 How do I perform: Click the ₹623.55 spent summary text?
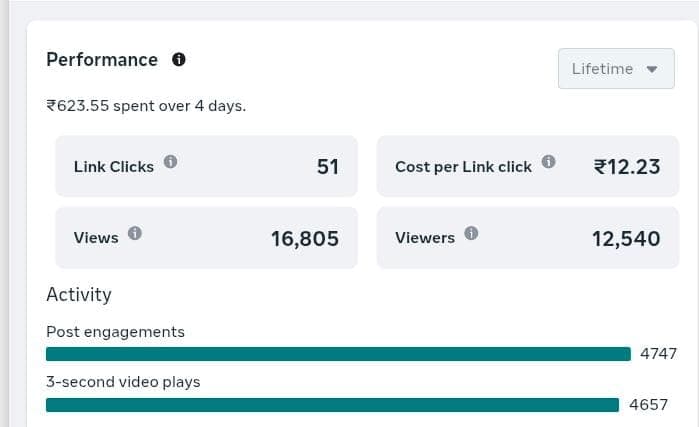tap(146, 105)
